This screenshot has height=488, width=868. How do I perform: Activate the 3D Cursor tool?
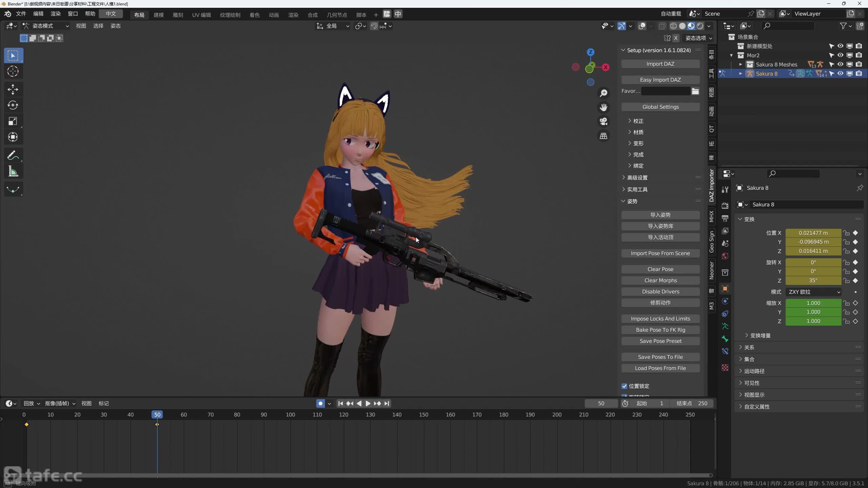13,71
